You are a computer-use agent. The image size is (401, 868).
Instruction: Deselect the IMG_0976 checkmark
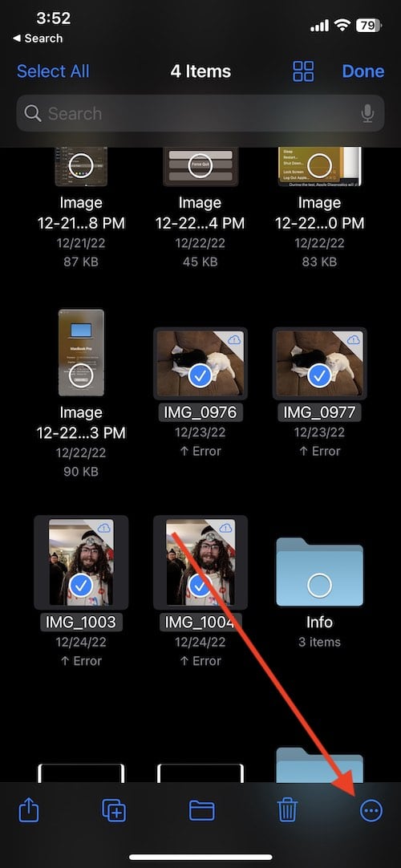200,376
